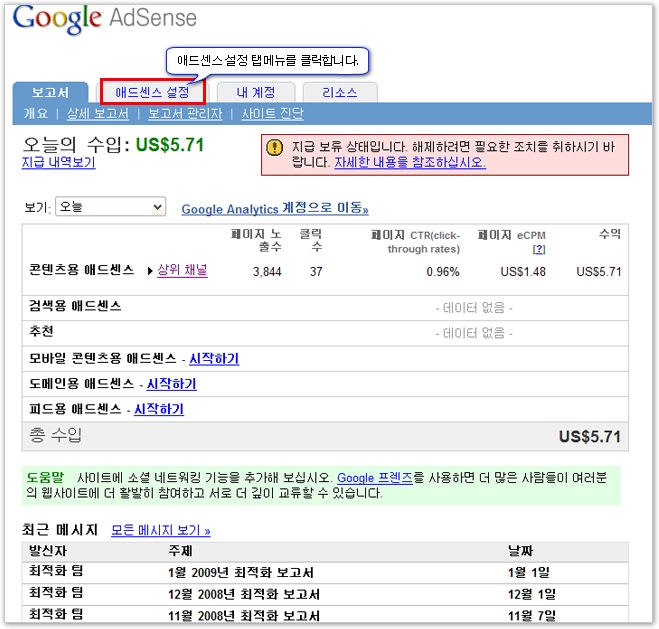Expand the 상위 채널 triangle arrow

pyautogui.click(x=150, y=271)
